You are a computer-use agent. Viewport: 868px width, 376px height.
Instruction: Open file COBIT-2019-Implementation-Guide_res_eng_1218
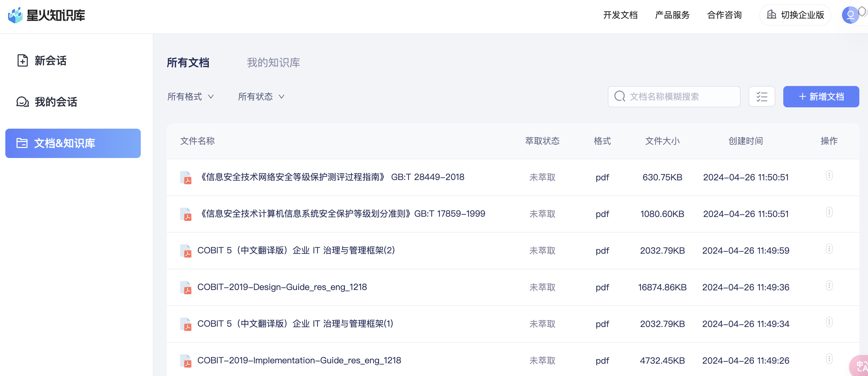[299, 361]
